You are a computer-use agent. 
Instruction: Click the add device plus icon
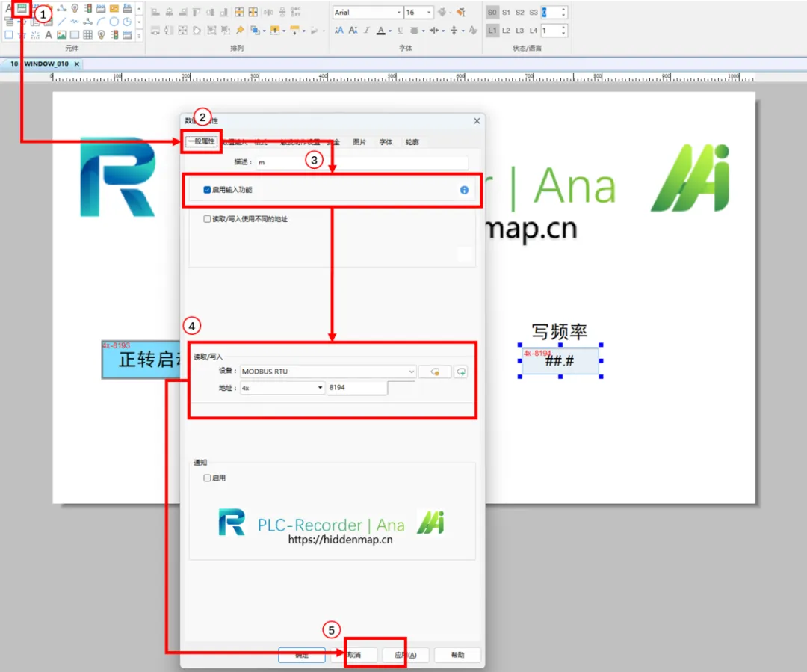461,372
